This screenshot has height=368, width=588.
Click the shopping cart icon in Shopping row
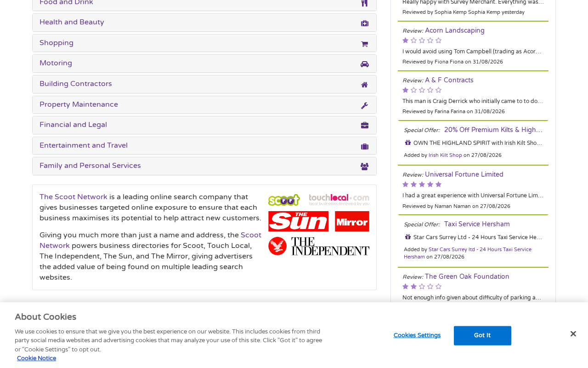[x=364, y=44]
